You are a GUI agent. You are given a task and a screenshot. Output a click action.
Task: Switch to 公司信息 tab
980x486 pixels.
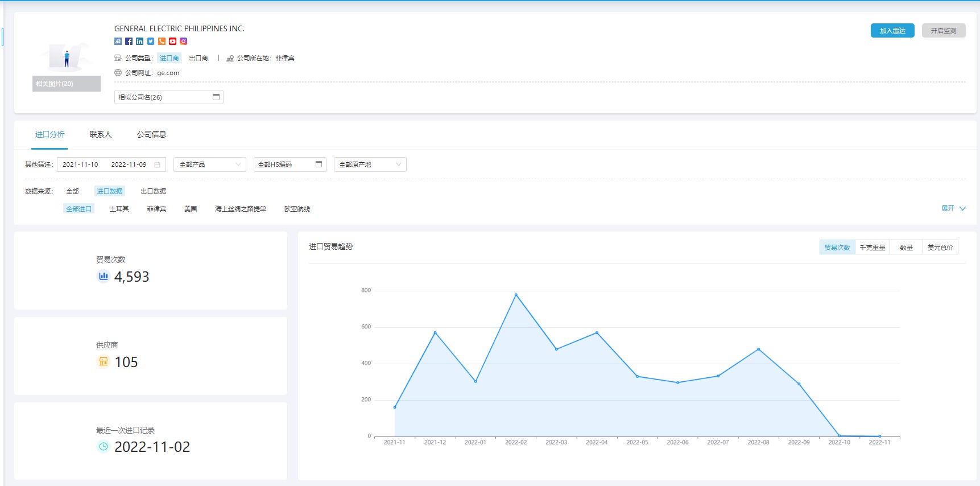click(151, 135)
